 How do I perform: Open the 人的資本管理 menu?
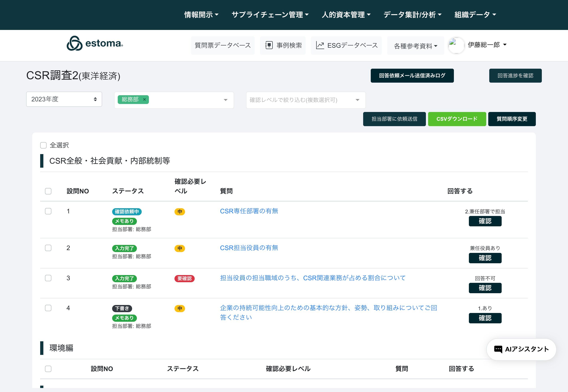(x=346, y=15)
